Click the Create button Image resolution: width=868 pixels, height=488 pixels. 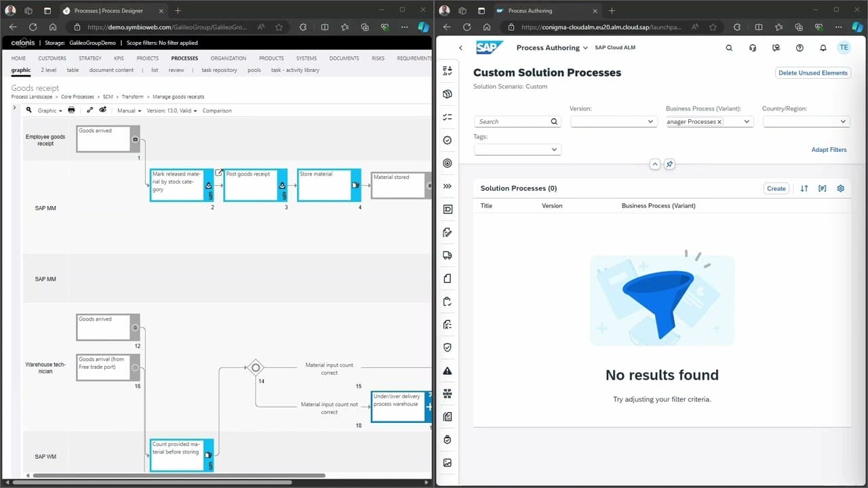coord(776,188)
